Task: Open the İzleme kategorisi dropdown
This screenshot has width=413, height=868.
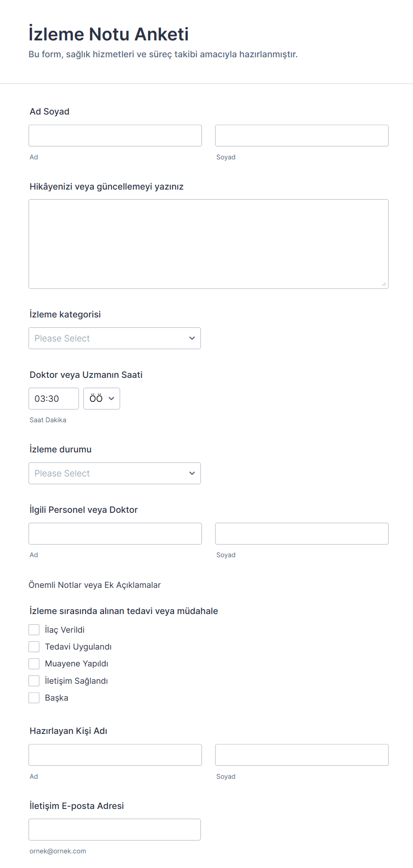Action: 114,338
